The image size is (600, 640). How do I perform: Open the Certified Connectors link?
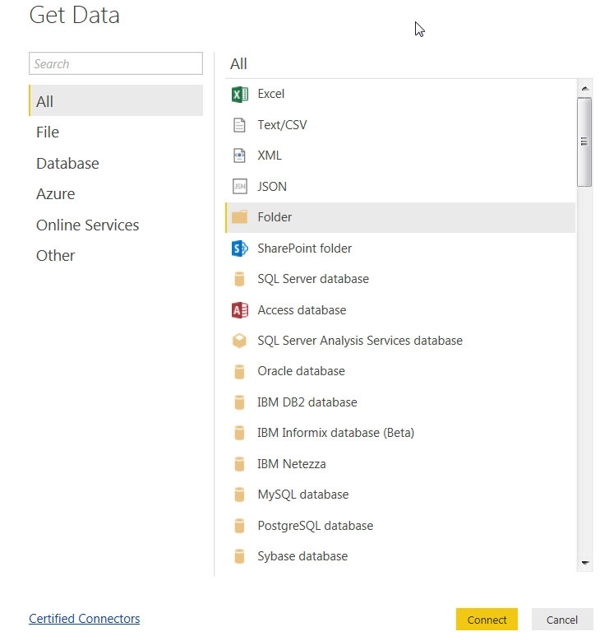pos(84,618)
